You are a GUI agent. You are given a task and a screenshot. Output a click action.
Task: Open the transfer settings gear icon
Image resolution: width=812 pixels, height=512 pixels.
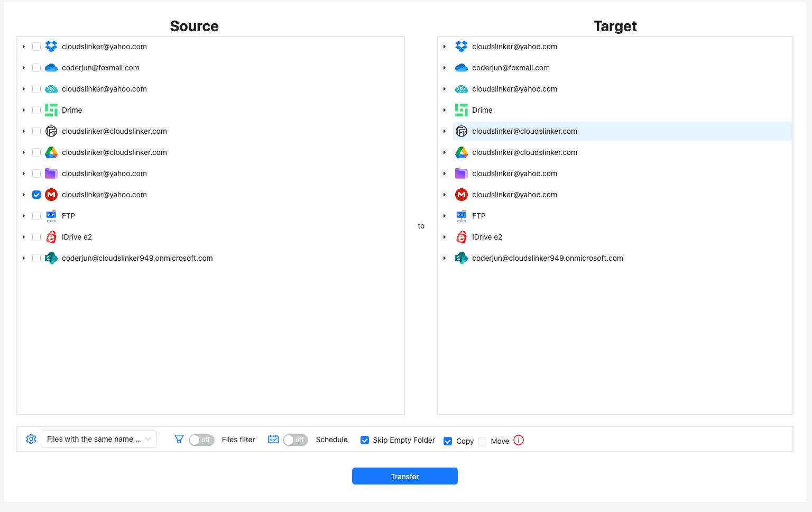(x=31, y=438)
